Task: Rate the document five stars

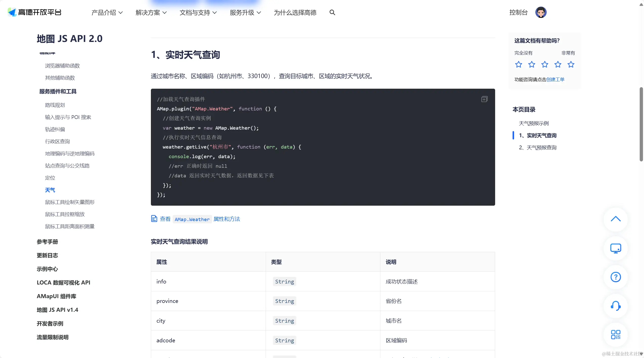Action: (571, 65)
